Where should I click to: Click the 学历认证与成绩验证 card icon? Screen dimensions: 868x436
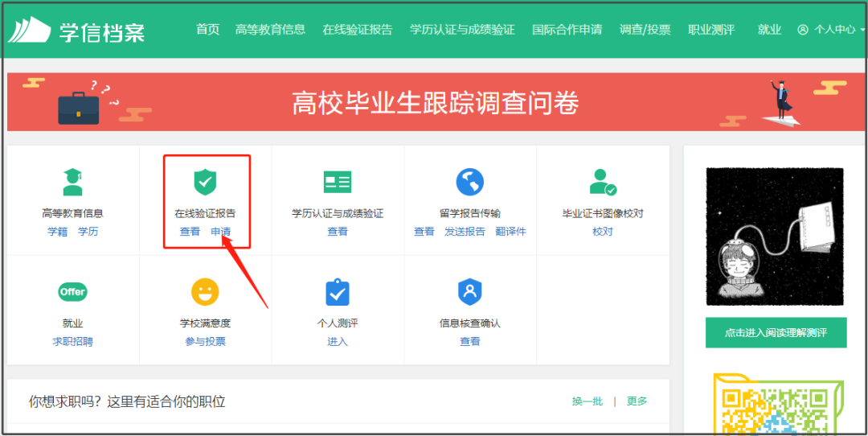pos(338,182)
